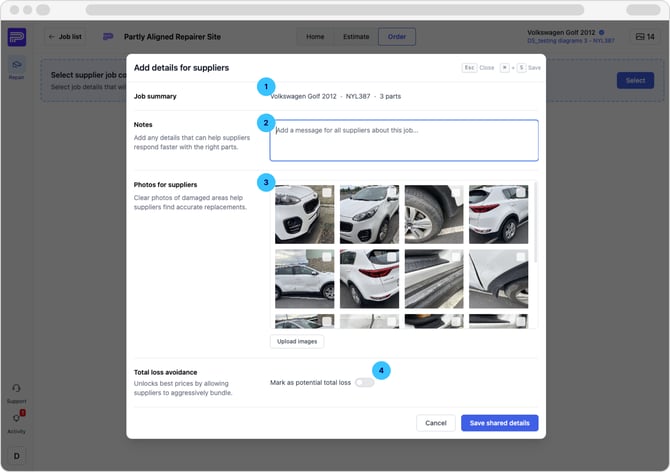This screenshot has width=670, height=472.
Task: Open Support in the sidebar
Action: [x=16, y=393]
